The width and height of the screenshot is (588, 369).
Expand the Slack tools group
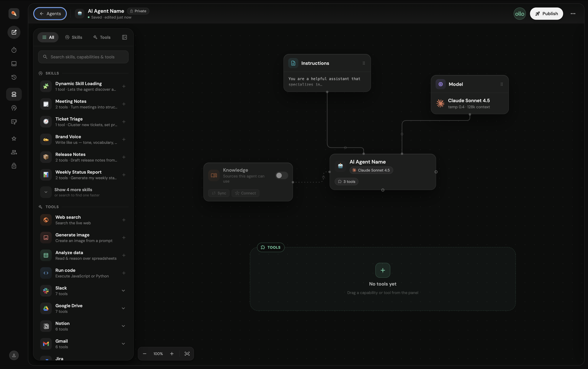123,291
